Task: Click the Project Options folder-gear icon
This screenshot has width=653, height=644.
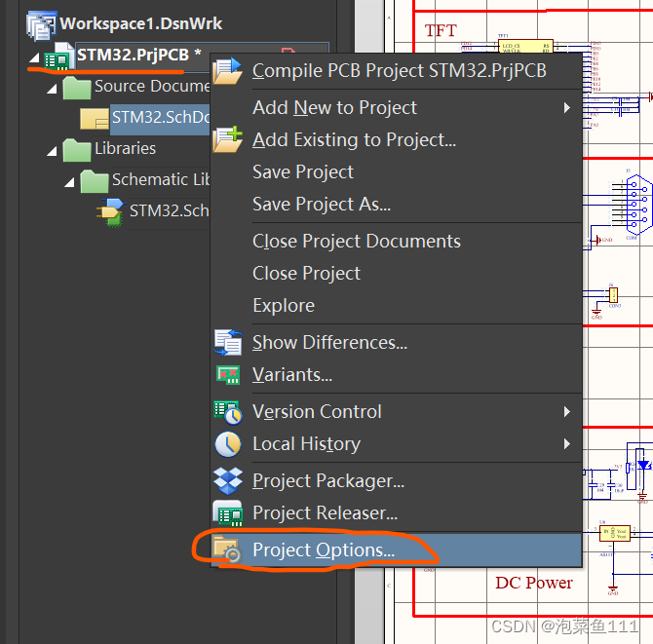Action: point(226,549)
